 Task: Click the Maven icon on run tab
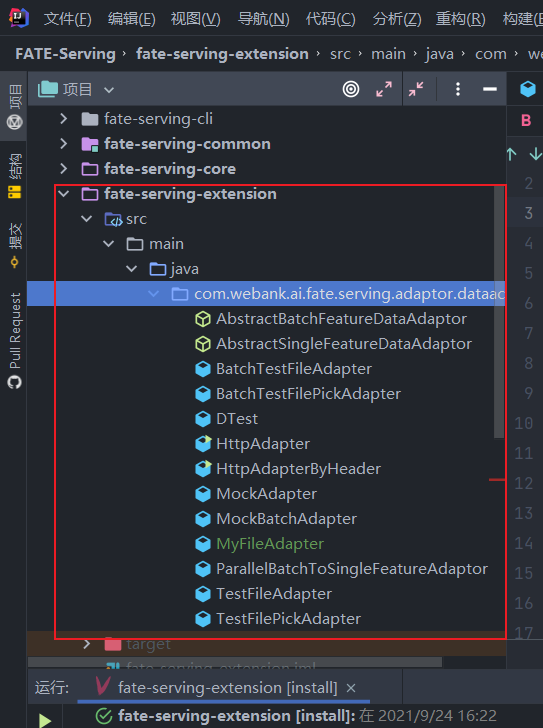103,686
